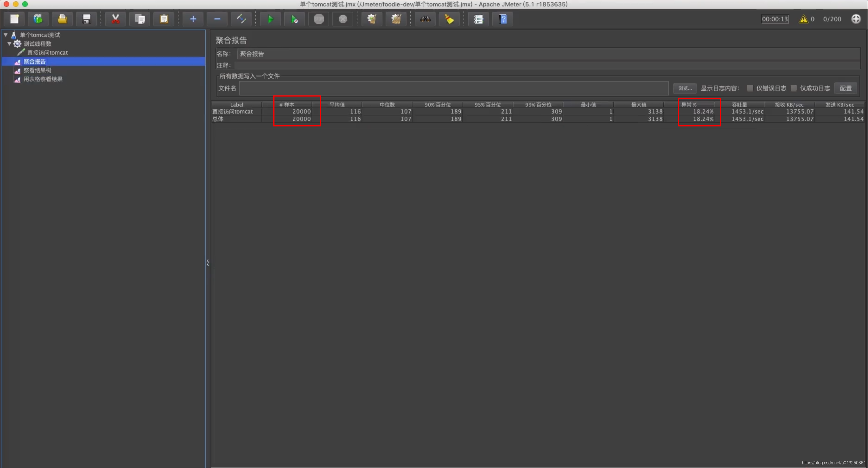Screen dimensions: 868x468
Task: Select the 测试线程数 thread group
Action: point(38,44)
